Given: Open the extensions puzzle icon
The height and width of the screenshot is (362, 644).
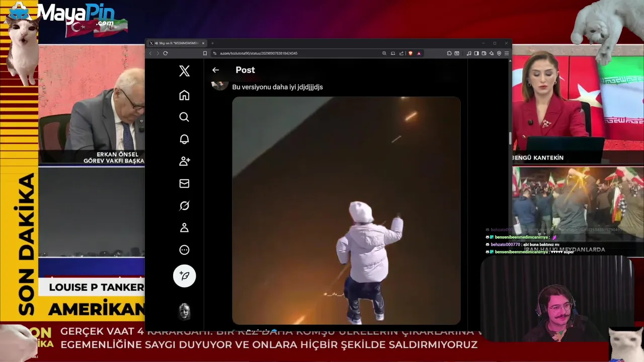Looking at the screenshot, I should point(449,53).
